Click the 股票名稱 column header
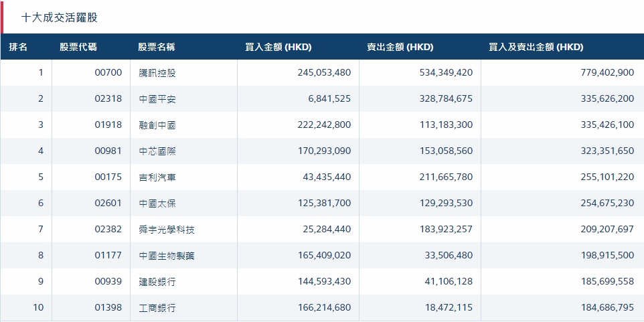This screenshot has width=644, height=322. (x=157, y=48)
